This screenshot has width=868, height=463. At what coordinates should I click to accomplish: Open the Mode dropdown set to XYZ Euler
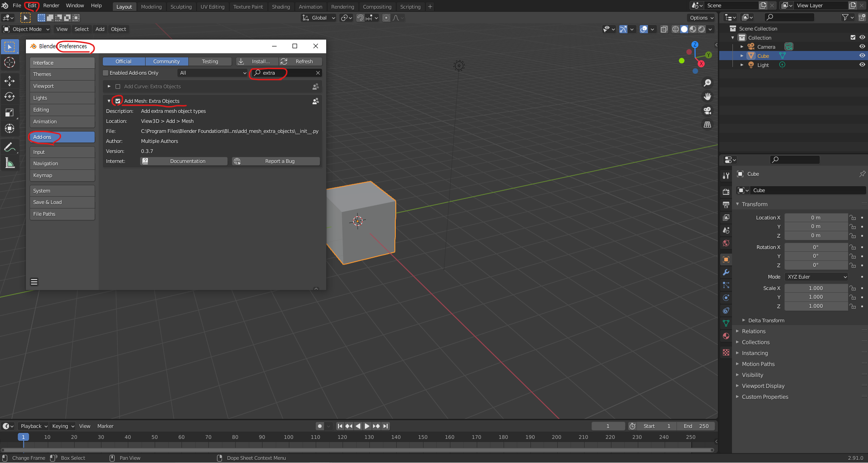click(x=816, y=276)
